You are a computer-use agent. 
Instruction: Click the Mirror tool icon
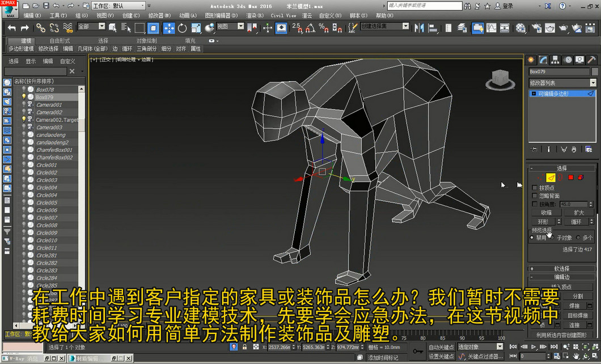[x=420, y=28]
